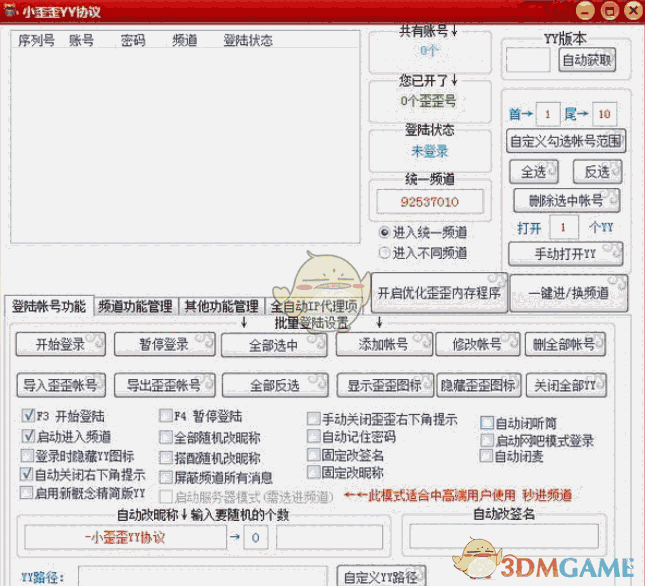The width and height of the screenshot is (645, 586).
Task: Toggle 自动关闭右下角提示 checkbox
Action: click(x=26, y=474)
